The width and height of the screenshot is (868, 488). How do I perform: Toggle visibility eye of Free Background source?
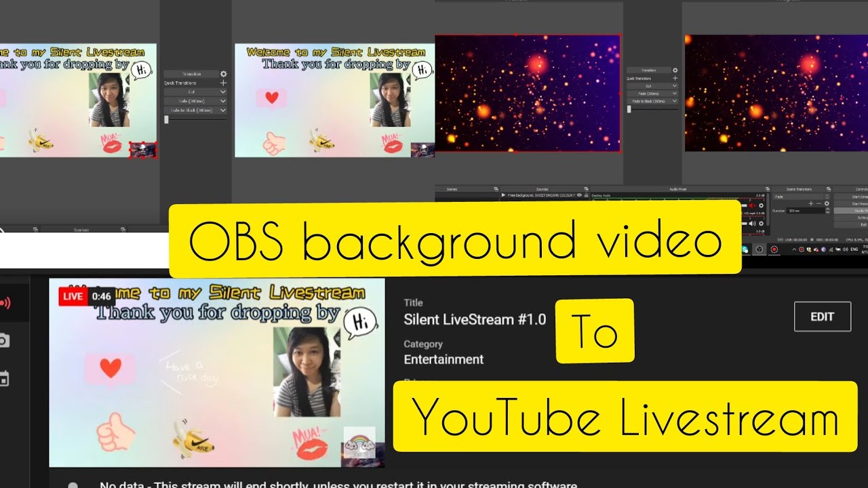pyautogui.click(x=579, y=195)
